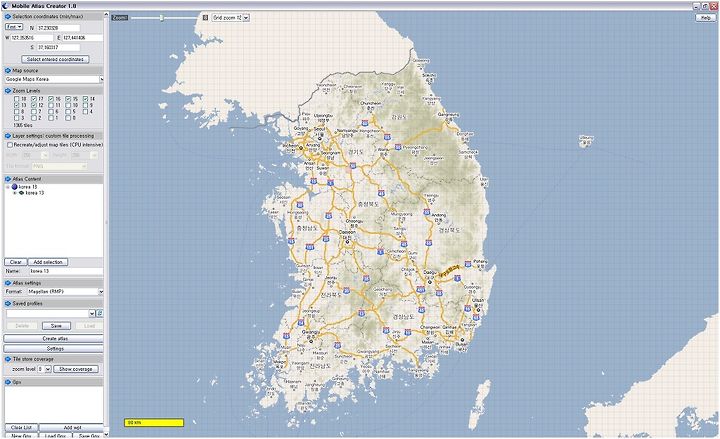Click the refresh profiles icon next to dropdown

tap(100, 313)
